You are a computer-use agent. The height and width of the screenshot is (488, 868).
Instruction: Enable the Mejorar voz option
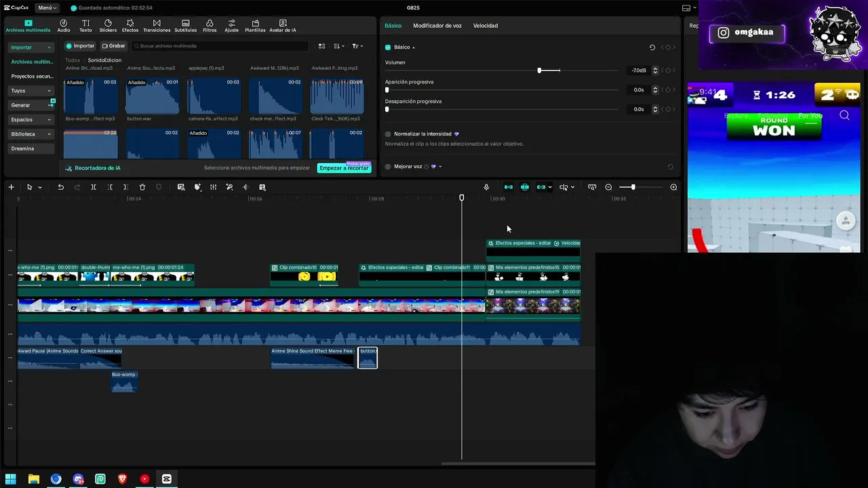(x=388, y=167)
